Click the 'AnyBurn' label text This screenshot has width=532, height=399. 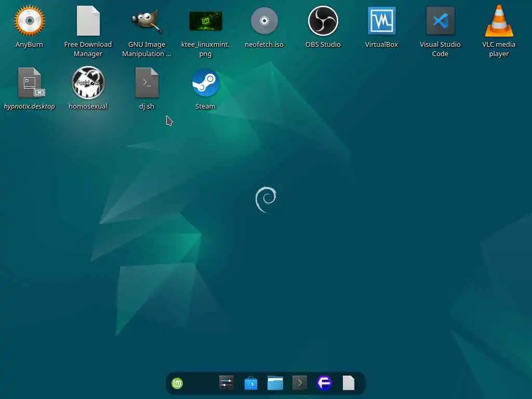click(x=29, y=45)
